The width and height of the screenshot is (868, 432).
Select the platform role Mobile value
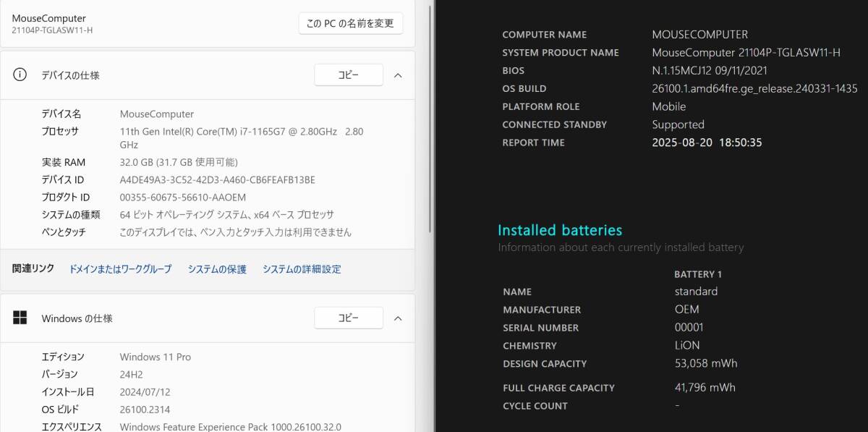click(x=669, y=106)
